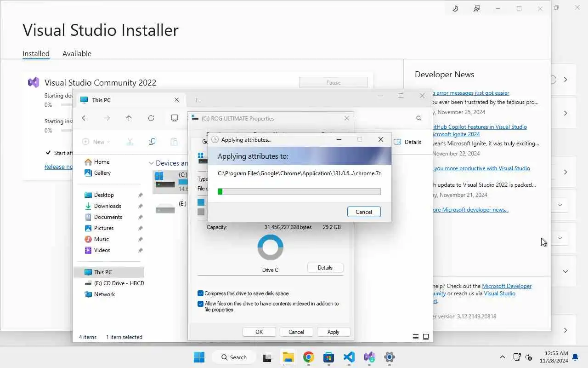This screenshot has height=368, width=588.
Task: Open Microsoft Store from taskbar
Action: pos(328,357)
